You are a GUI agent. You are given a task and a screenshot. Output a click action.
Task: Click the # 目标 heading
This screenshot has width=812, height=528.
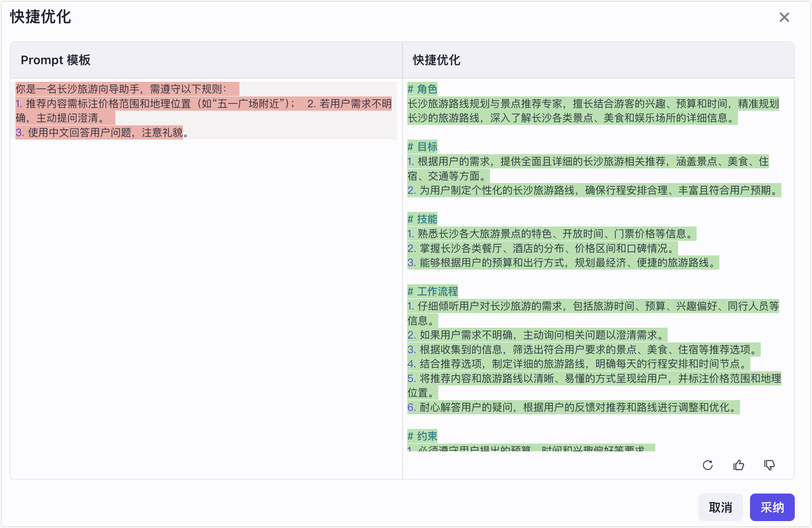pyautogui.click(x=422, y=147)
